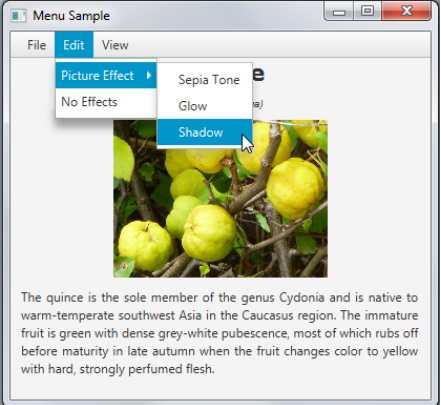The height and width of the screenshot is (405, 441).
Task: Apply the Glow picture effect
Action: [205, 106]
